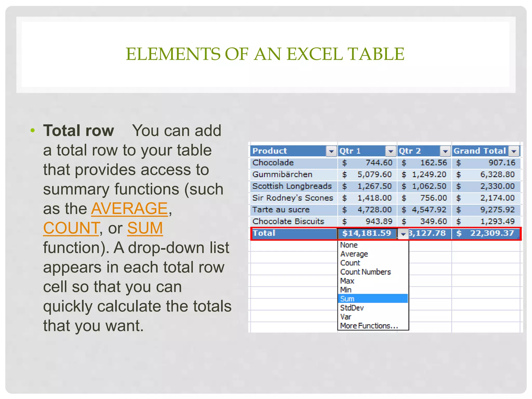This screenshot has width=532, height=399.
Task: Select Count Numbers in the list
Action: (365, 272)
